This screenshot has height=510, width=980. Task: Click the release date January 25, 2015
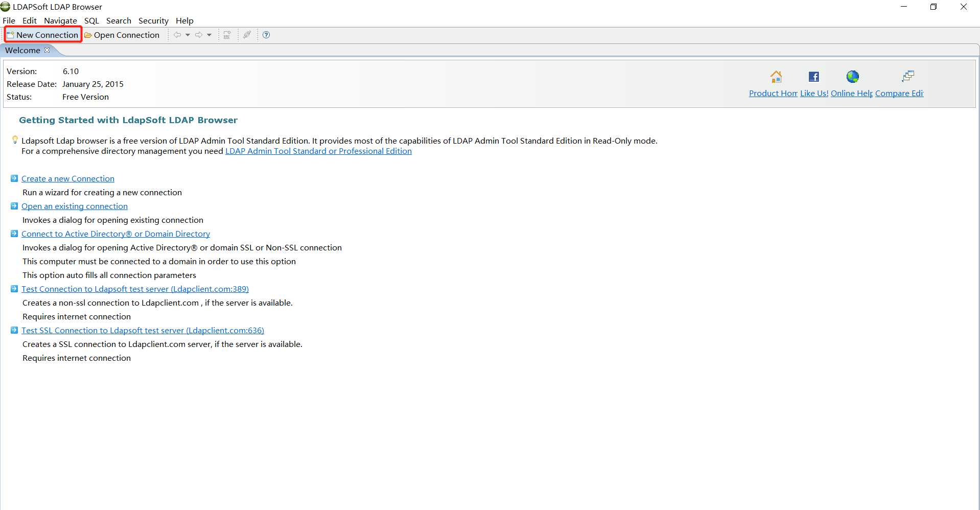click(x=93, y=84)
